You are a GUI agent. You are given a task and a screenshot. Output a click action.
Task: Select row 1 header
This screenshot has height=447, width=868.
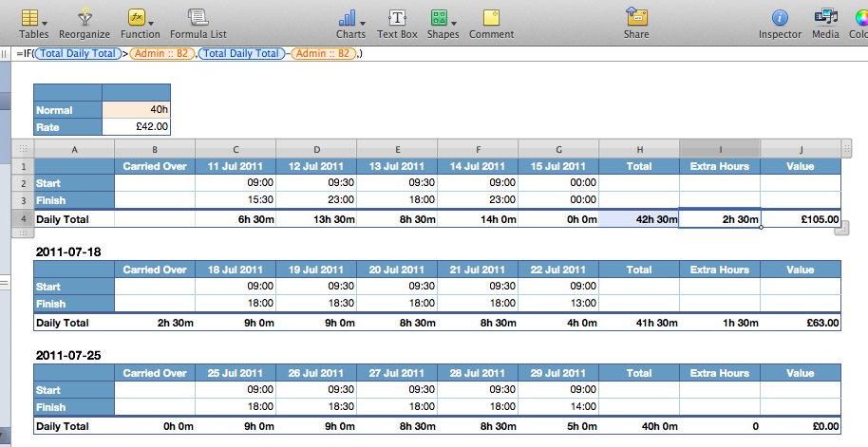point(23,166)
